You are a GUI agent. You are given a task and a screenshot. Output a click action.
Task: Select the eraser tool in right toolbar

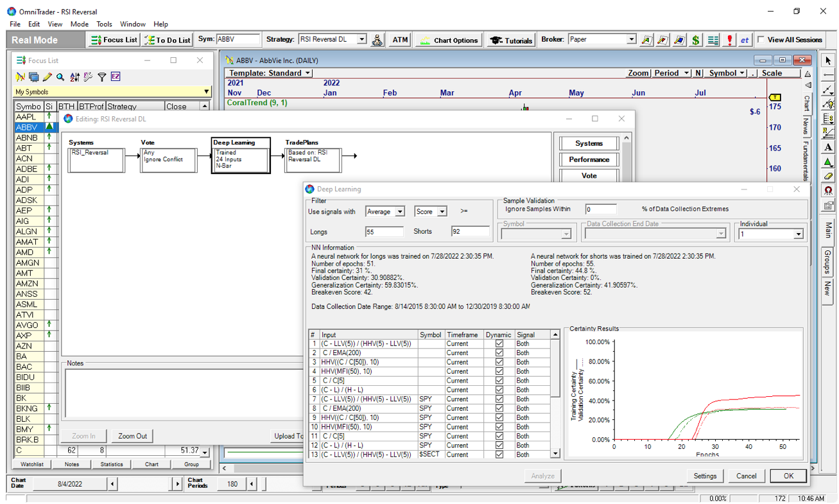tap(828, 176)
